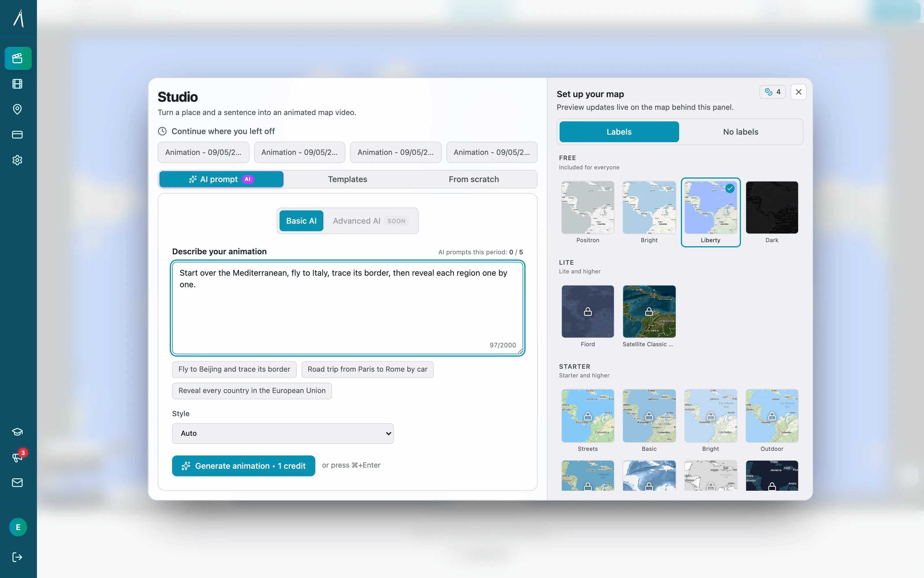Viewport: 924px width, 578px height.
Task: Choose the locked Fiord map style
Action: click(588, 316)
